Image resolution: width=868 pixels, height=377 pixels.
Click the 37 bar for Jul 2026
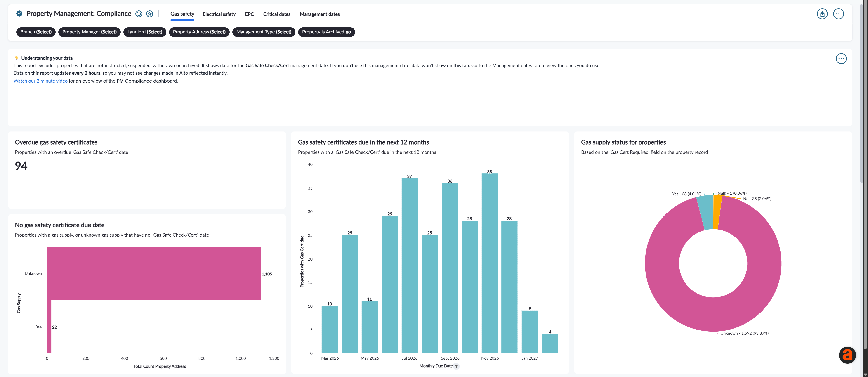coord(410,265)
